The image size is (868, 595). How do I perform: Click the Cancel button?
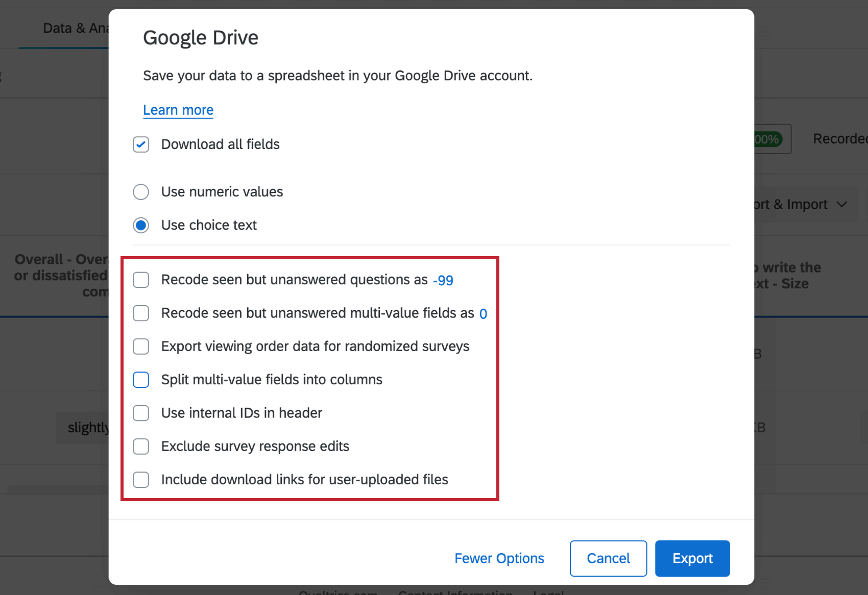click(x=609, y=558)
